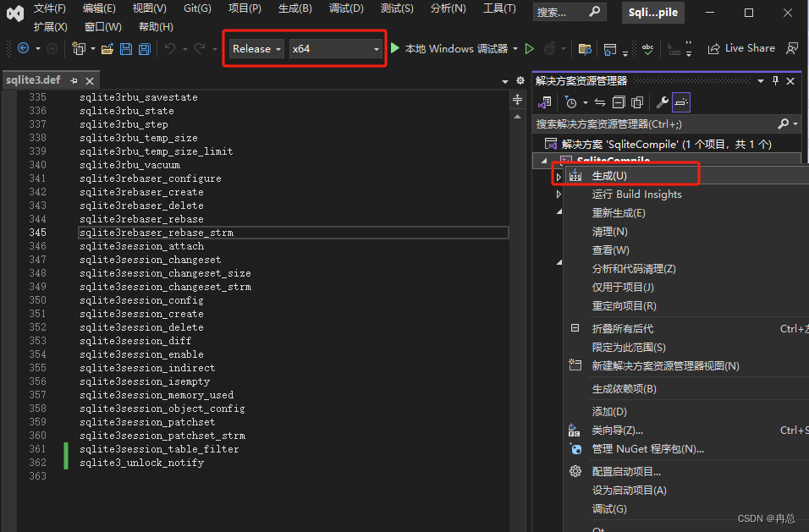Image resolution: width=809 pixels, height=532 pixels.
Task: Click the open file folder icon
Action: (x=107, y=49)
